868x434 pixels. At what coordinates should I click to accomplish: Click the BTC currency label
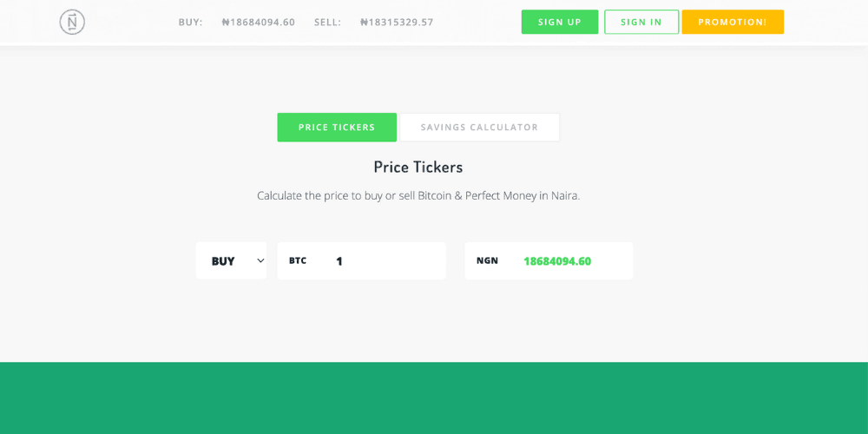[x=298, y=260]
